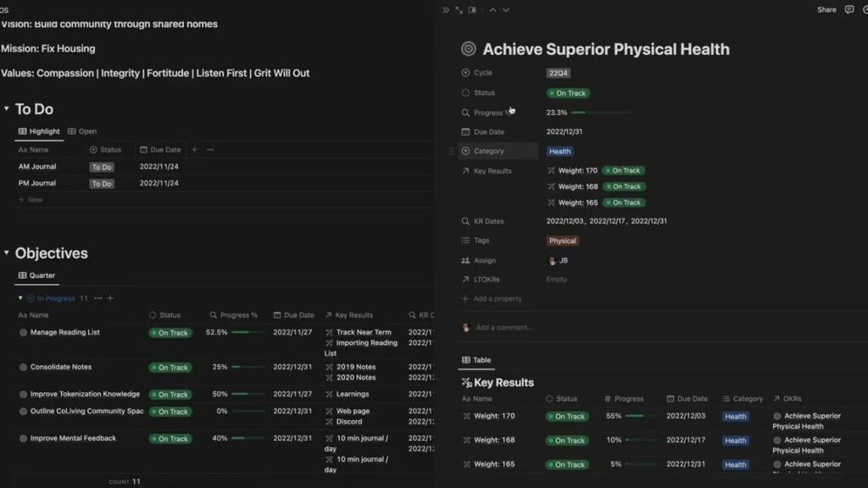Switch the peek mode layout icon
868x488 pixels.
[472, 10]
